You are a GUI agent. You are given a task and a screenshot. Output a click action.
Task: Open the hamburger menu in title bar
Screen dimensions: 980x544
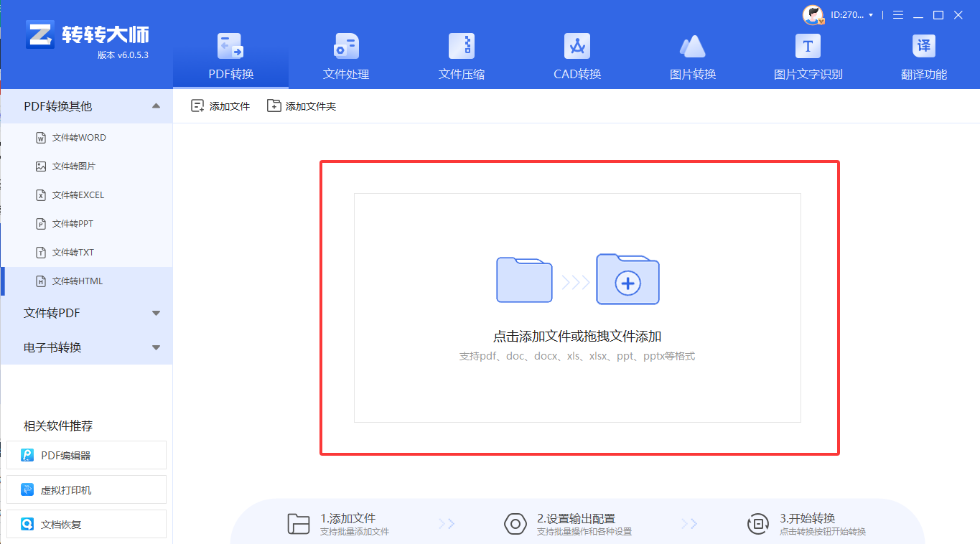[x=897, y=15]
